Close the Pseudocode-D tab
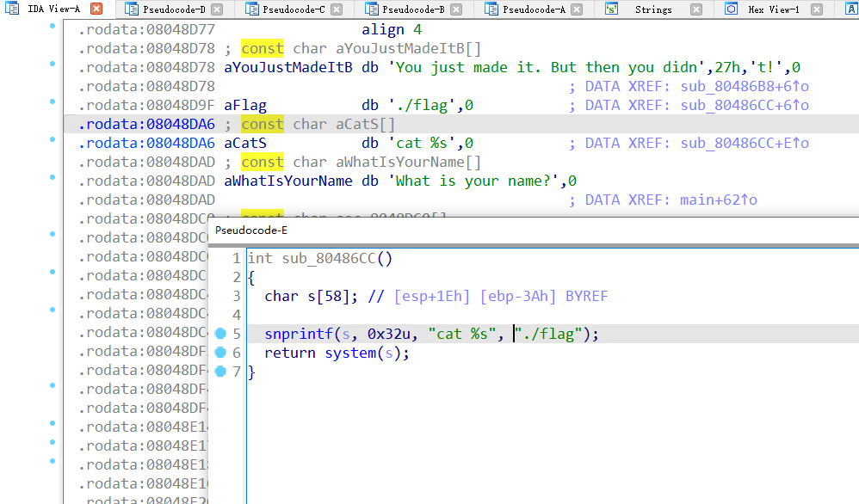Screen dimensions: 859x504 click(217, 9)
